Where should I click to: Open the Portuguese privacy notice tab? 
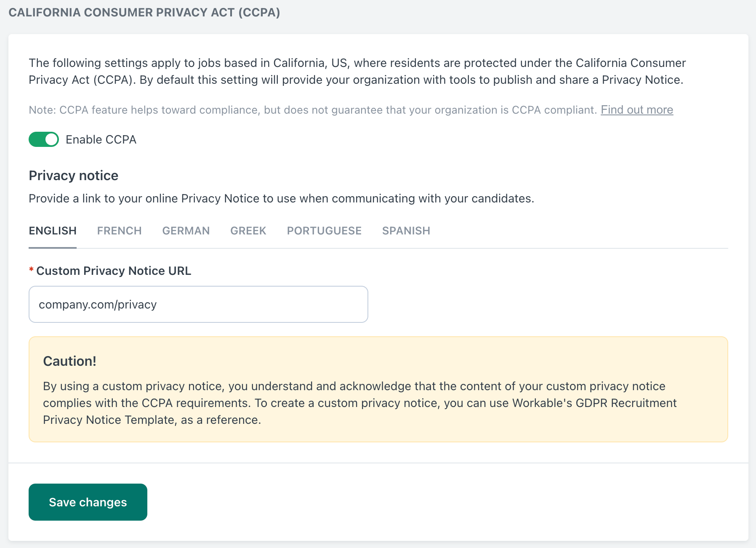click(x=324, y=231)
